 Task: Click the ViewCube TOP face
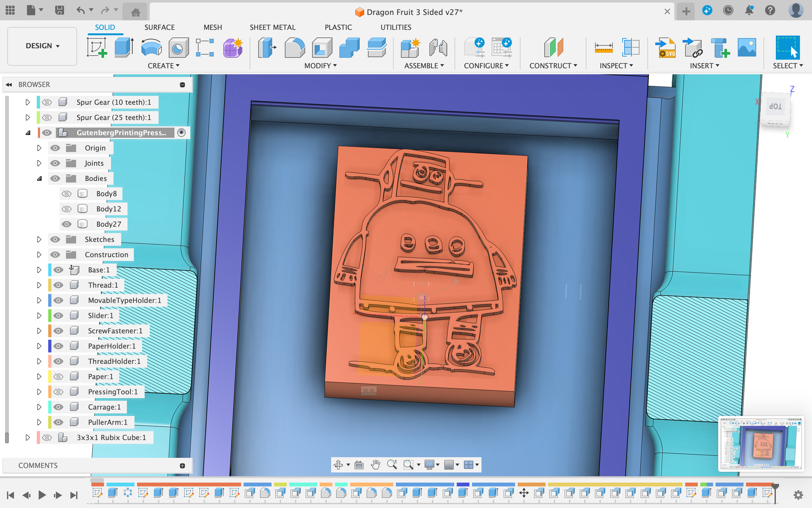(775, 106)
